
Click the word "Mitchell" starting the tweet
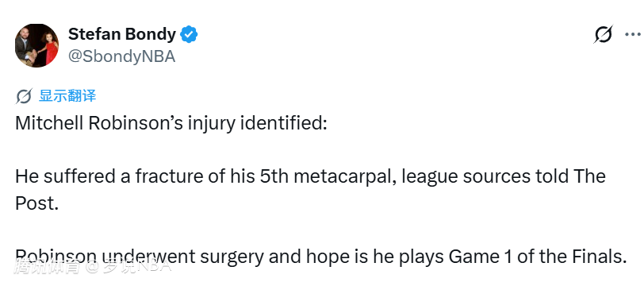tap(49, 123)
